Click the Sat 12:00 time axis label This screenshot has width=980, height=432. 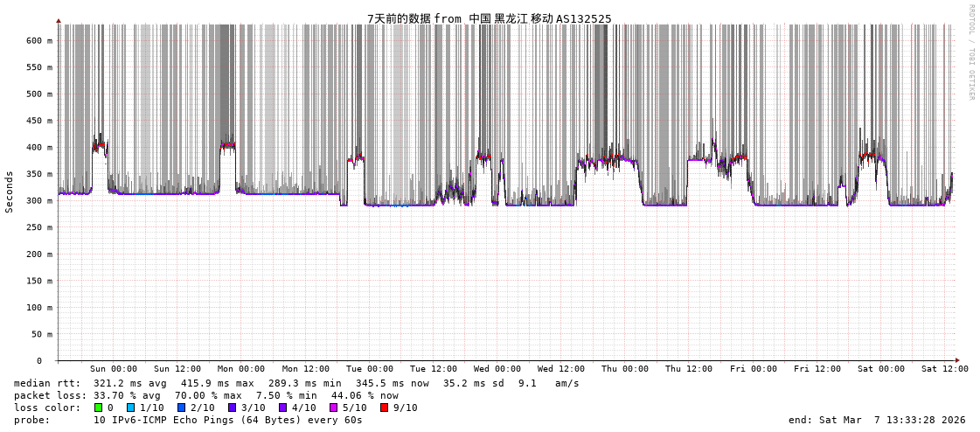(944, 369)
